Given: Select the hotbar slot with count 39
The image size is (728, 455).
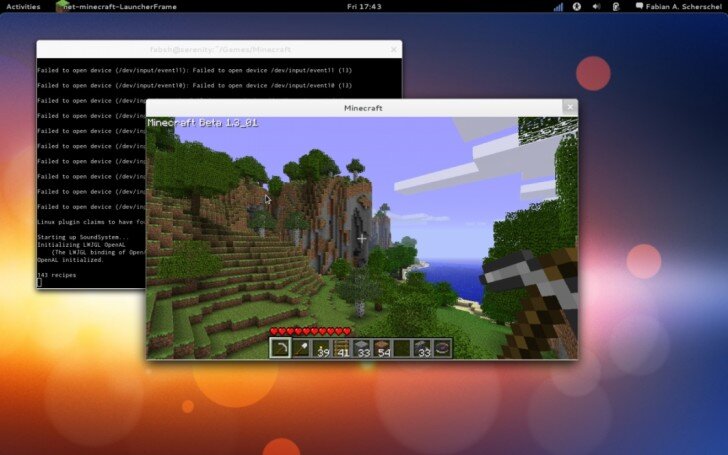Looking at the screenshot, I should (320, 348).
